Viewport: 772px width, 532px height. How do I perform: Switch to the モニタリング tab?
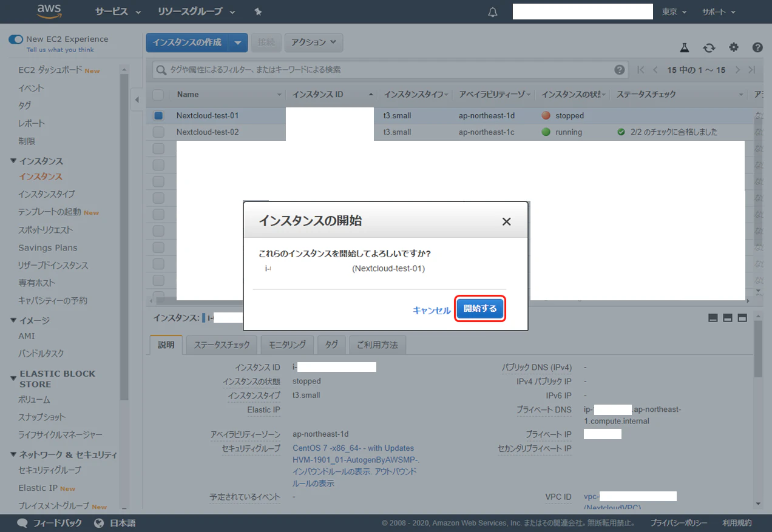[287, 345]
